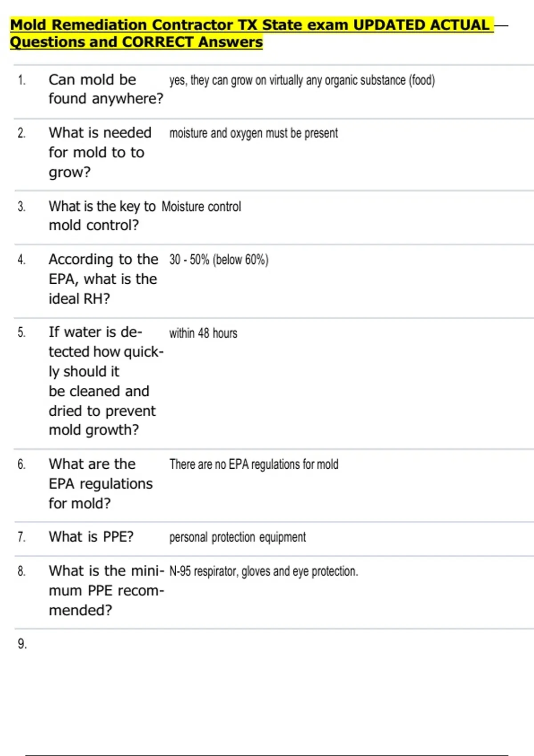Click the empty item number 9

[22, 643]
